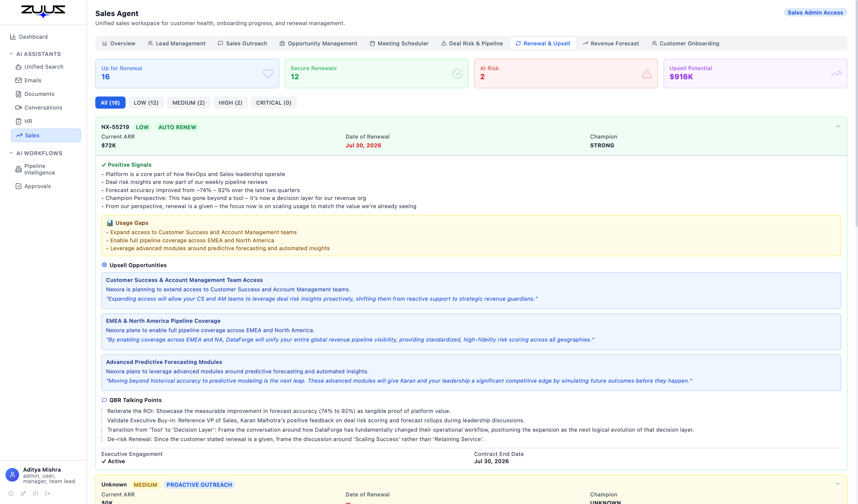This screenshot has height=504, width=858.
Task: Go to the Opportunity Management tab
Action: [x=318, y=43]
